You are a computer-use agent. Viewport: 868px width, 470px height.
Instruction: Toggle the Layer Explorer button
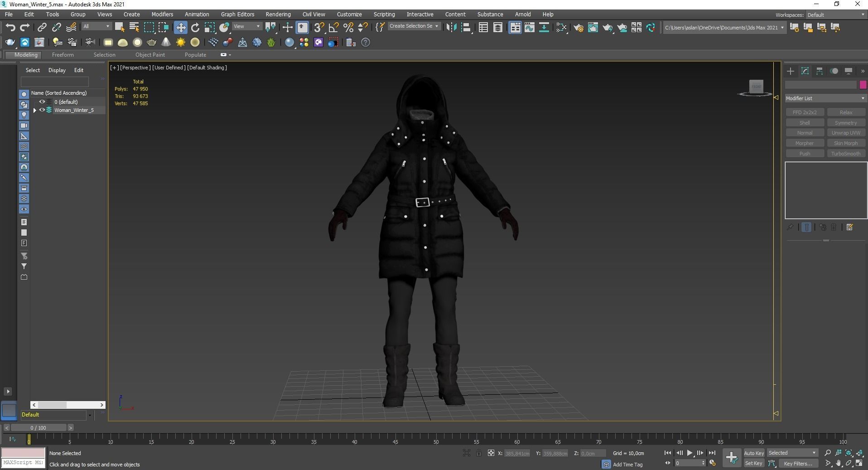click(x=498, y=28)
